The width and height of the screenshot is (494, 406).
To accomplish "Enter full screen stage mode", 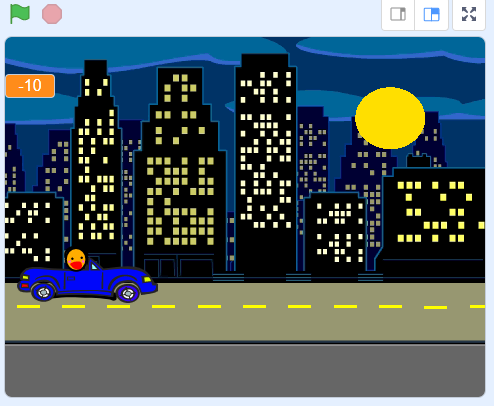I will pos(469,14).
